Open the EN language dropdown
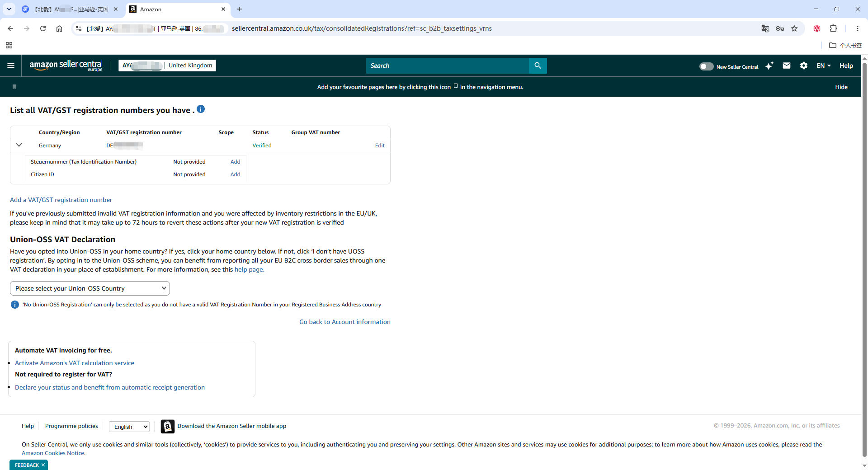This screenshot has width=868, height=470. click(x=823, y=66)
